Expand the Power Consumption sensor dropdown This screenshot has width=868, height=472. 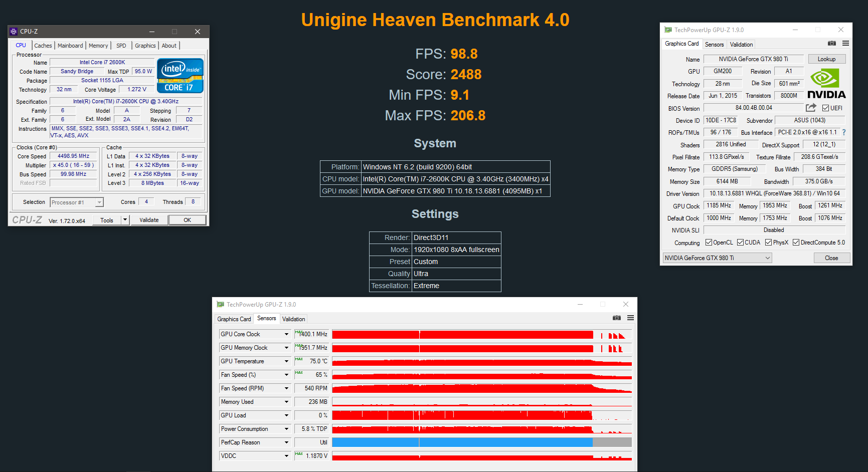pyautogui.click(x=286, y=429)
